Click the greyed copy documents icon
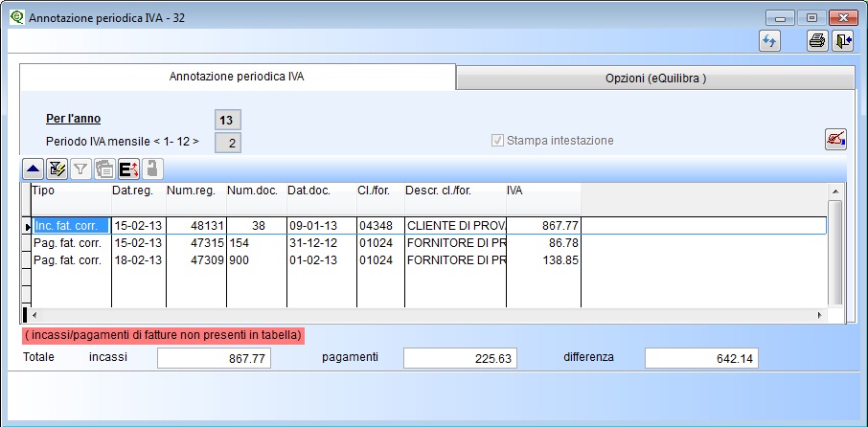 104,169
